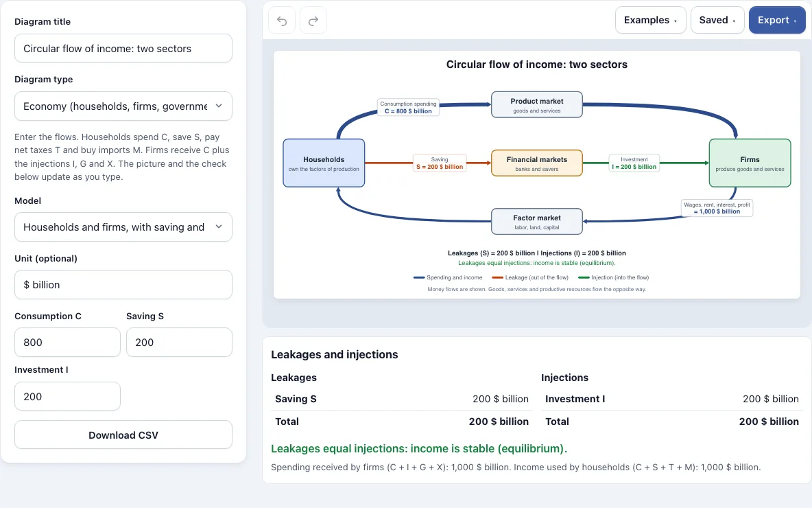The height and width of the screenshot is (508, 812).
Task: Open the Saved dropdown menu
Action: [x=717, y=20]
